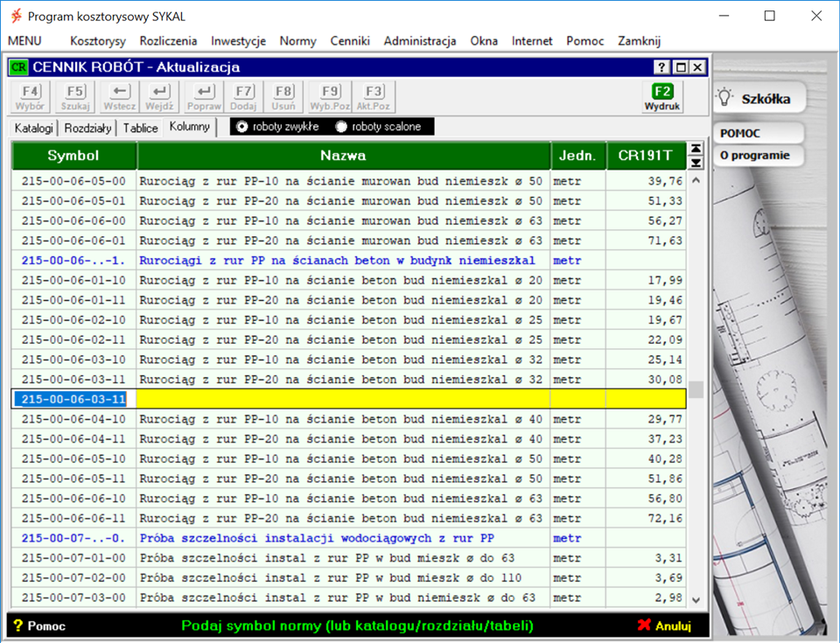
Task: Click the F7 Dodaj add button
Action: (244, 97)
